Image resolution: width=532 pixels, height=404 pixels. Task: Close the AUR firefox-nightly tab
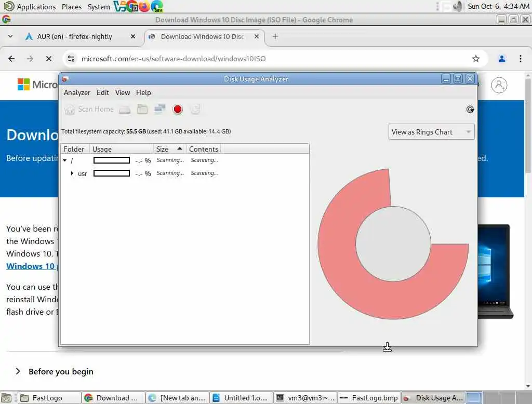point(132,36)
